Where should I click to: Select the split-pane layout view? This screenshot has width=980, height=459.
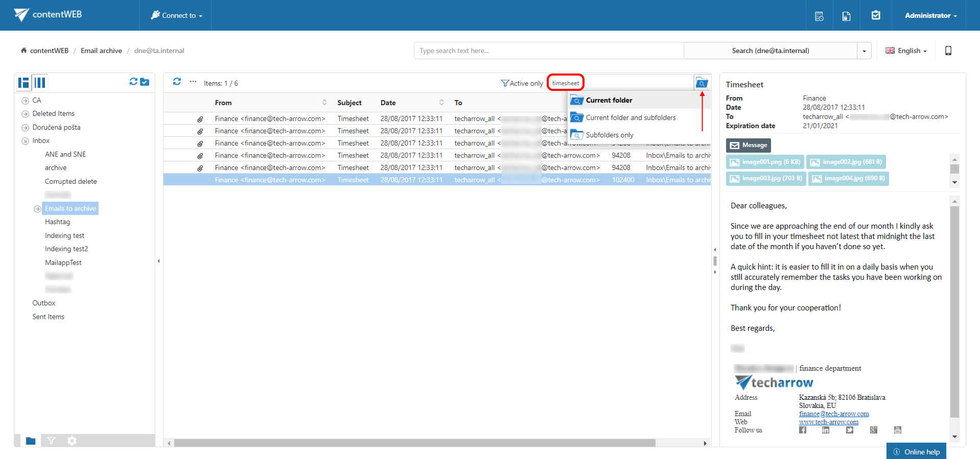click(24, 82)
